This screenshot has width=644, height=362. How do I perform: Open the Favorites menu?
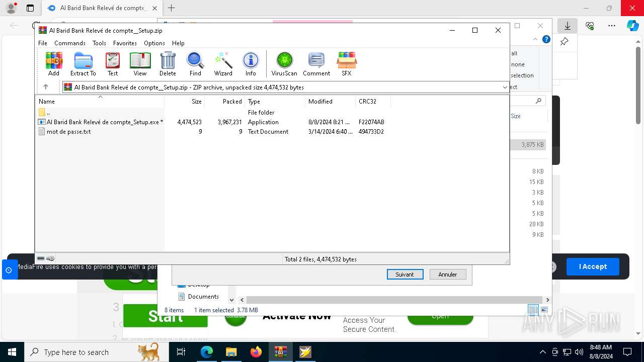pyautogui.click(x=125, y=43)
